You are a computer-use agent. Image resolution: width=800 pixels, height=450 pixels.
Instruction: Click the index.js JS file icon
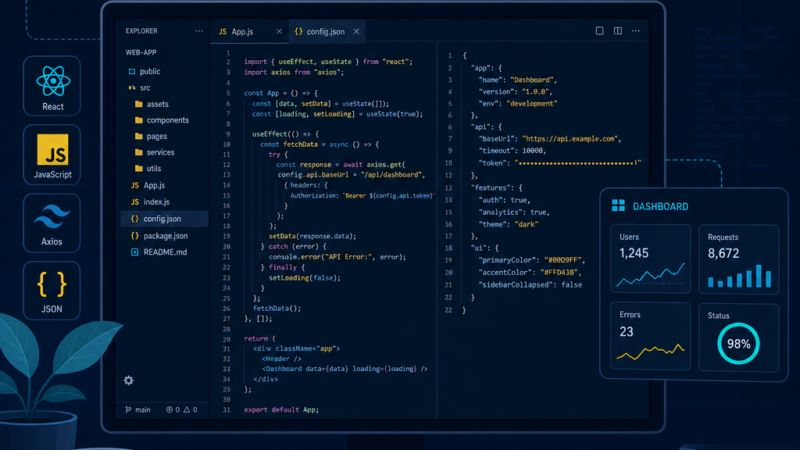coord(135,202)
